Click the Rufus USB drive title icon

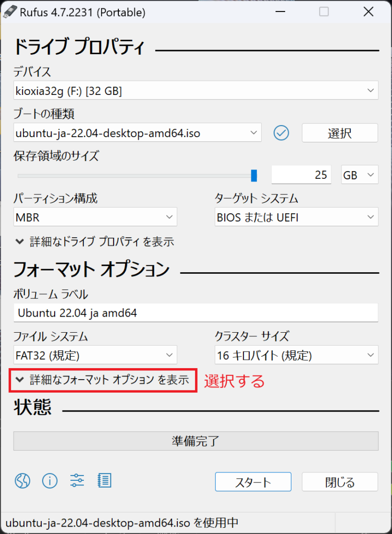click(x=10, y=12)
